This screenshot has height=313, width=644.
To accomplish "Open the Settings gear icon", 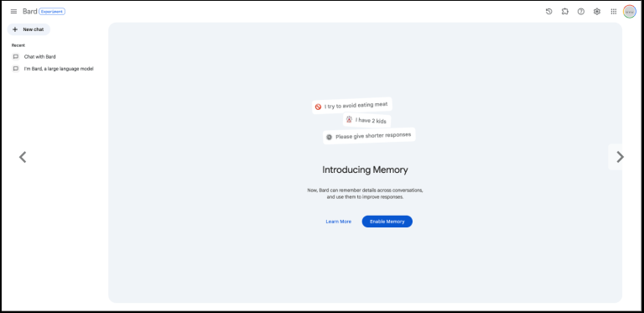I will click(x=597, y=12).
